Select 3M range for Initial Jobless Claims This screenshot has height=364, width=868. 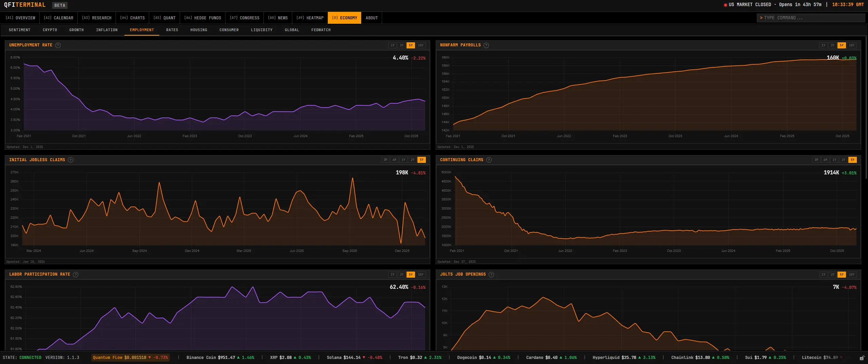click(x=385, y=160)
